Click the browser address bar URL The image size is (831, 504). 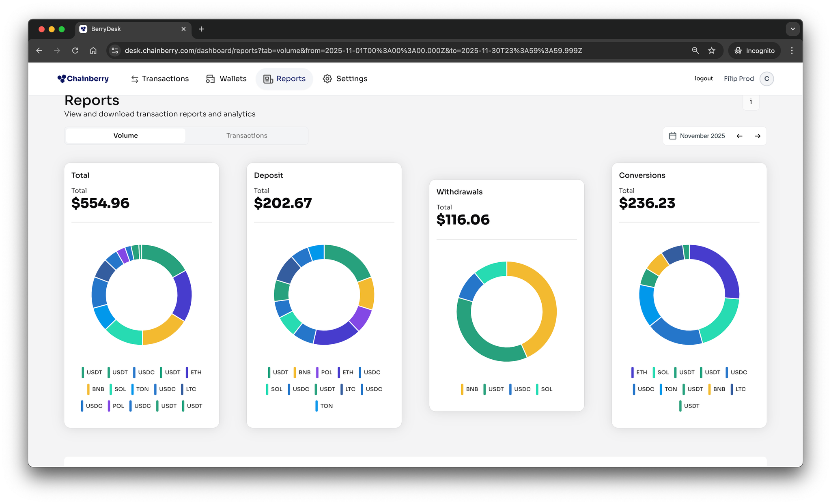click(x=353, y=51)
